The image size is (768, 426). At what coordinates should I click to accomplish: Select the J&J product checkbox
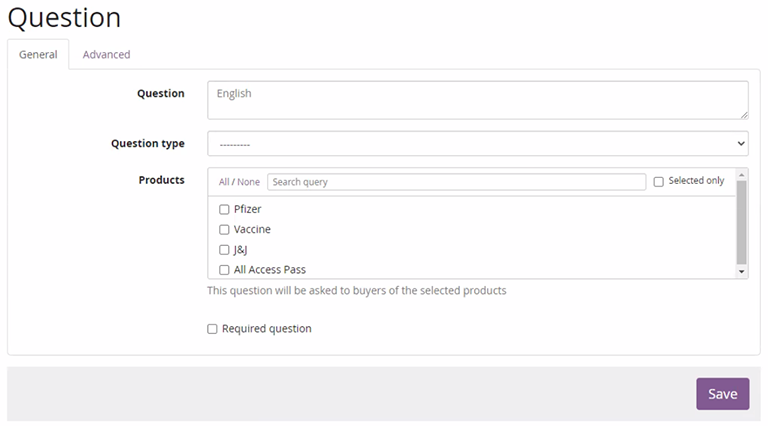[224, 250]
